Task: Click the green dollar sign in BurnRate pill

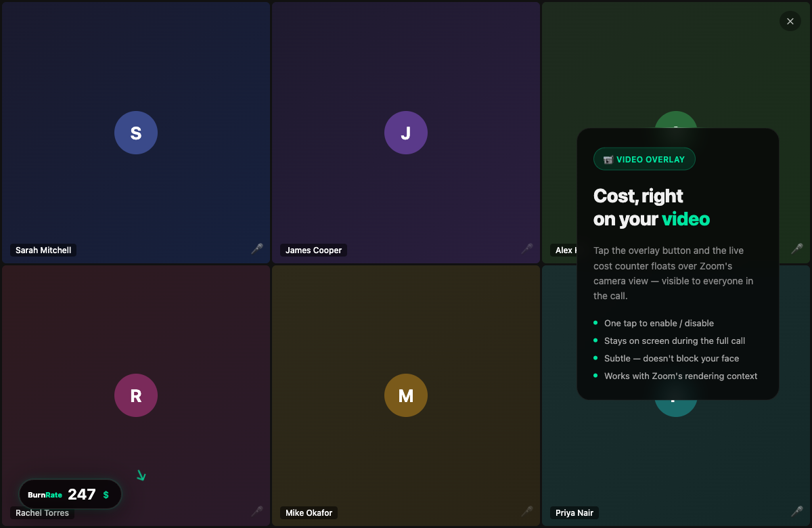Action: click(x=106, y=495)
